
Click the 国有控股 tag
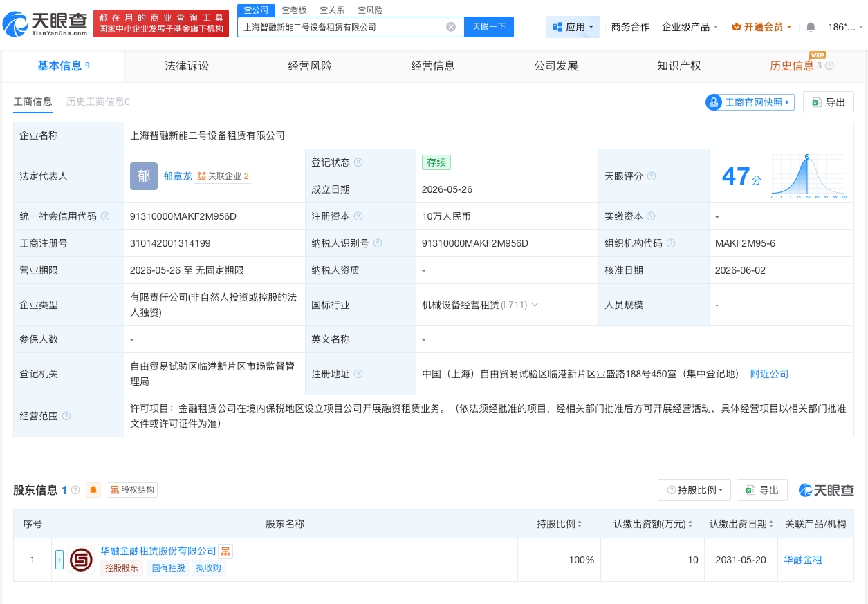point(168,568)
